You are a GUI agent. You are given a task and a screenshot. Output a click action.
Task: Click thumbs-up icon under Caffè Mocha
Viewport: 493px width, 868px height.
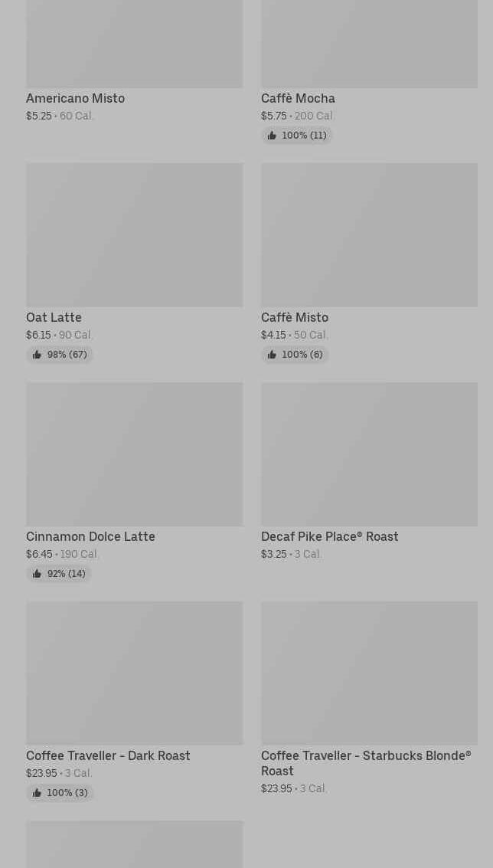pos(272,136)
